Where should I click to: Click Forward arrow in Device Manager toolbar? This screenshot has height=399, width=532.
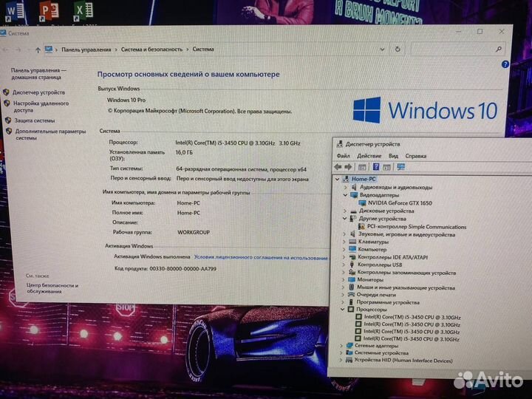348,167
